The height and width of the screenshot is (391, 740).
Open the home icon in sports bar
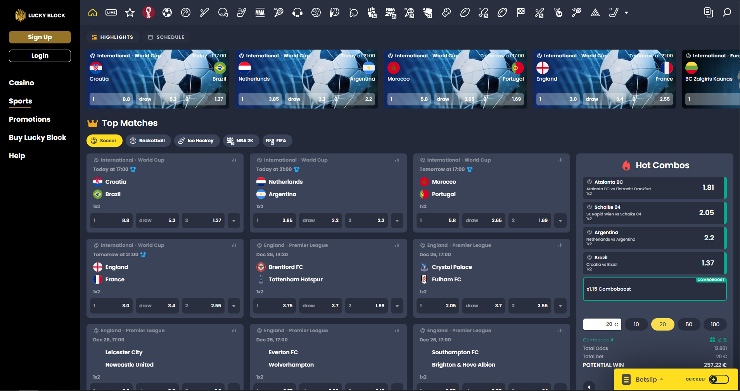[92, 13]
